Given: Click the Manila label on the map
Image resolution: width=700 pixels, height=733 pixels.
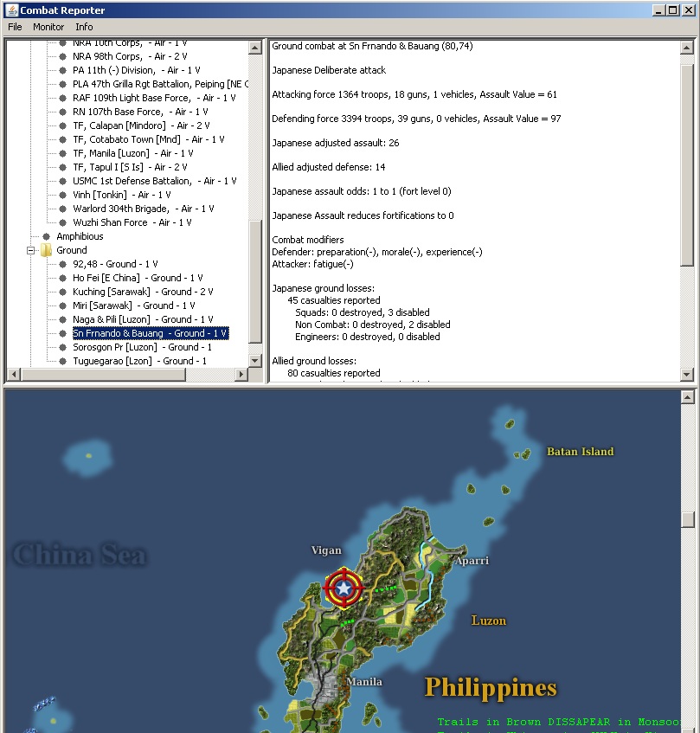Looking at the screenshot, I should click(363, 682).
